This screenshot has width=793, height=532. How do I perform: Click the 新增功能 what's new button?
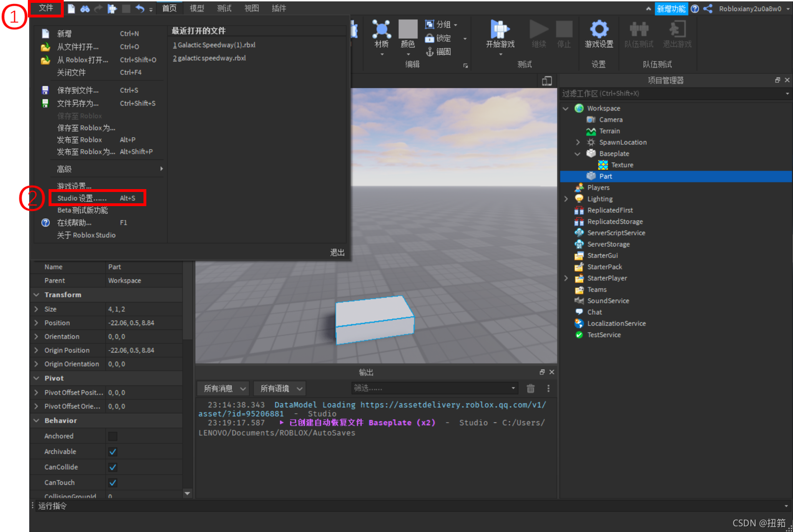pos(671,8)
